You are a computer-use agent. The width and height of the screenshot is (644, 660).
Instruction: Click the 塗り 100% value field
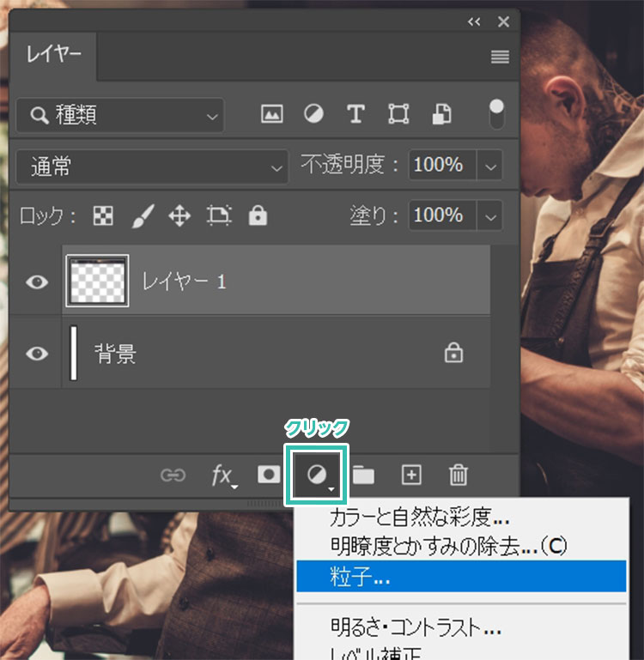tap(442, 215)
